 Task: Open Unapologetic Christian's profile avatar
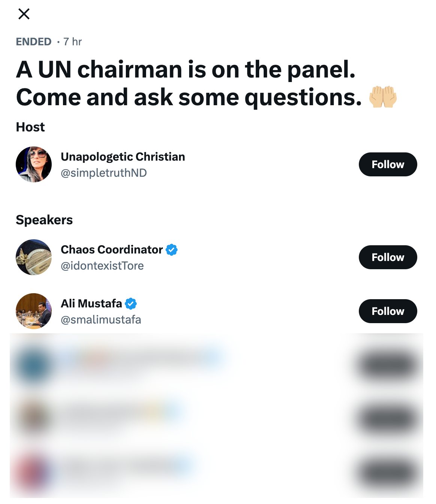[33, 164]
